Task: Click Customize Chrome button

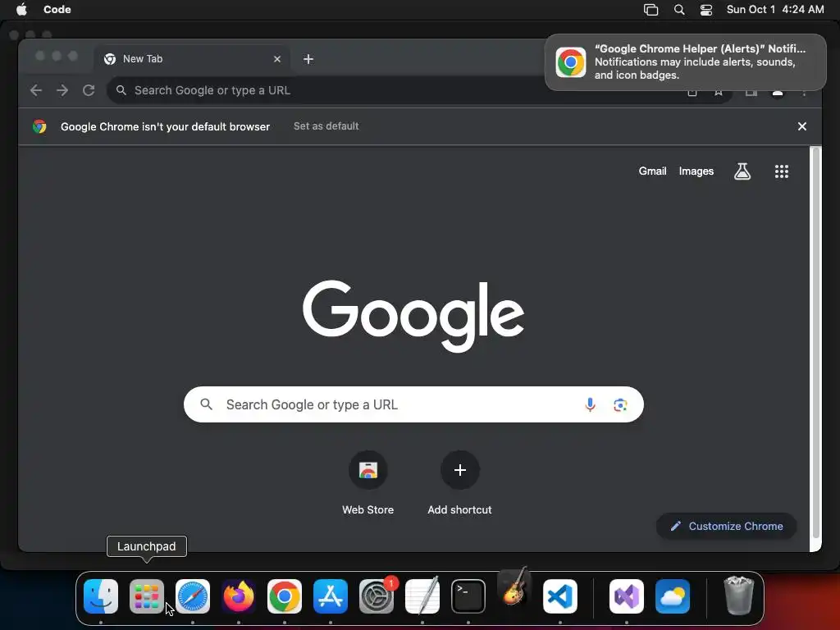Action: pyautogui.click(x=727, y=526)
